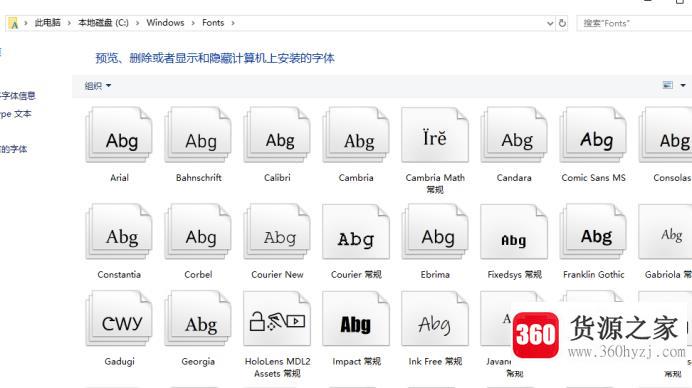Click the Candara font name label
This screenshot has width=692, height=388.
click(x=514, y=177)
